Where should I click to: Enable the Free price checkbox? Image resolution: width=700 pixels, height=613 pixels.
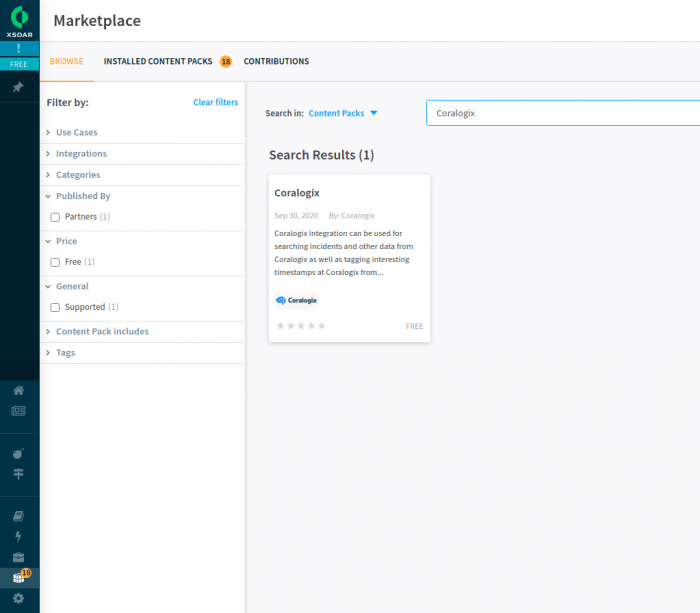[x=55, y=263]
